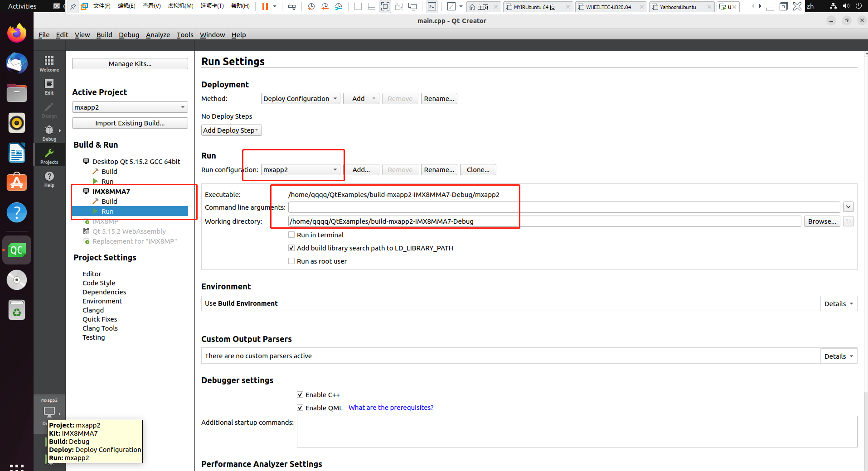Open the mxapp2 kit selector monitor icon
Screen dimensions: 868x471
[49, 412]
